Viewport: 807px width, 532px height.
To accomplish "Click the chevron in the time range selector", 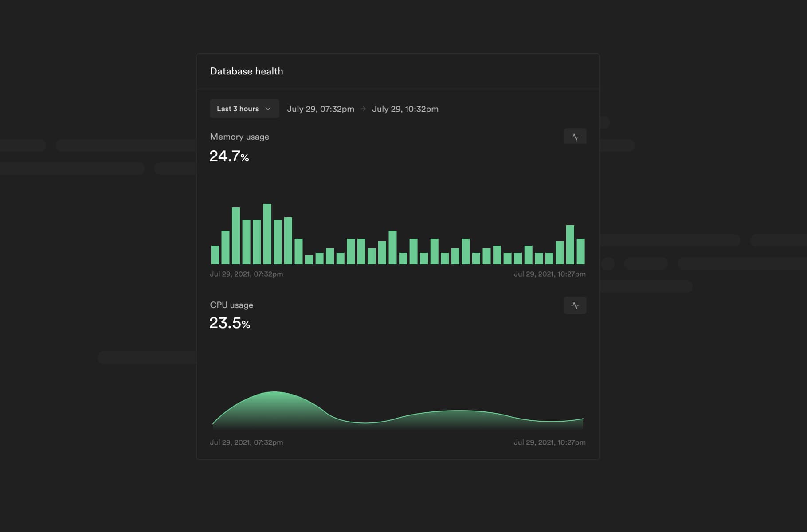I will click(268, 109).
